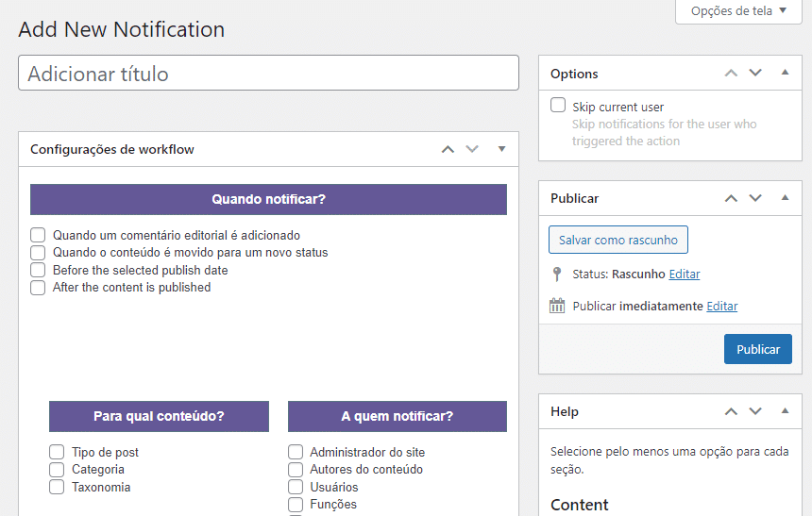Move Configurações de workflow panel down
The width and height of the screenshot is (812, 516).
point(473,149)
